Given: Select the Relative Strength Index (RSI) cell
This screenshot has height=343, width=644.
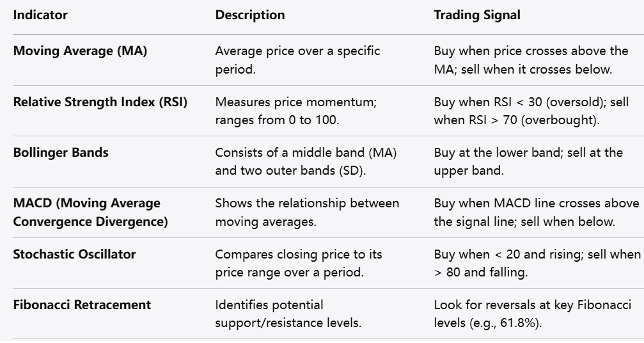Looking at the screenshot, I should (100, 102).
